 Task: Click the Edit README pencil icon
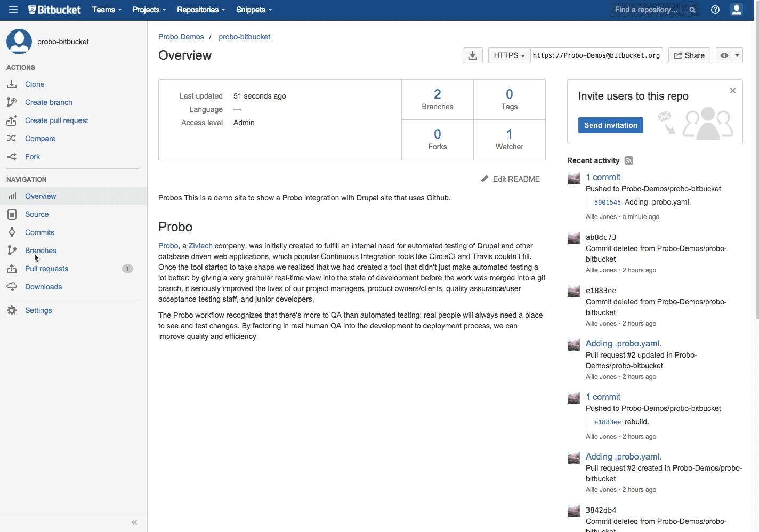coord(484,179)
